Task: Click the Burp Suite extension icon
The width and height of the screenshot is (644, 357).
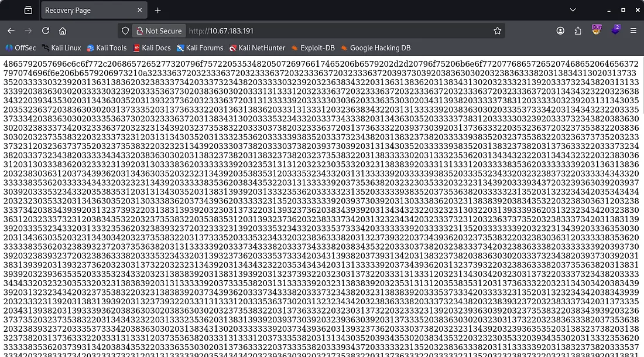Action: pyautogui.click(x=596, y=30)
